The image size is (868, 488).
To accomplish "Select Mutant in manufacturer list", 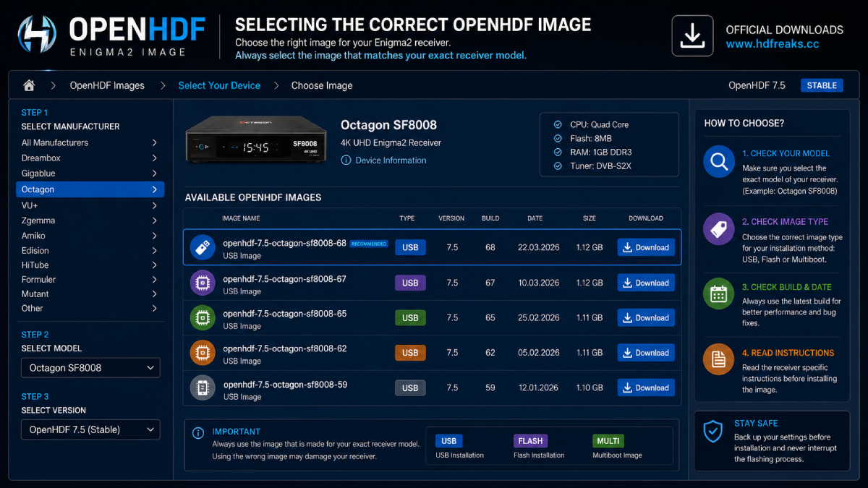I will 90,294.
